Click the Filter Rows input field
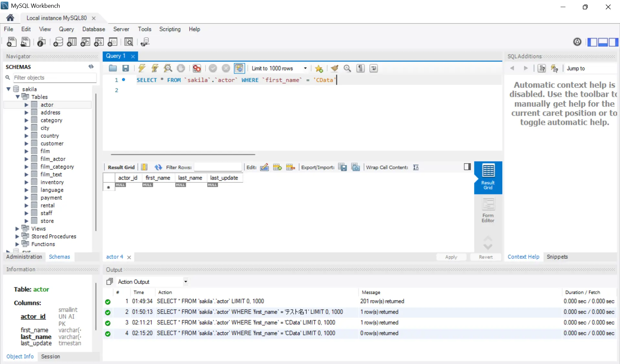Viewport: 620px width, 364px height. tap(218, 167)
